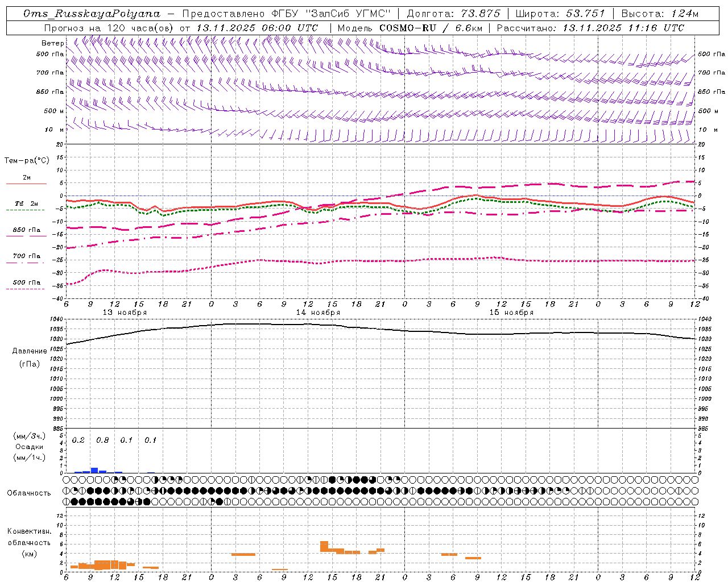Image resolution: width=728 pixels, height=582 pixels.
Task: Click the dotted pink line sample under 500 гПа legend
Action: point(26,289)
